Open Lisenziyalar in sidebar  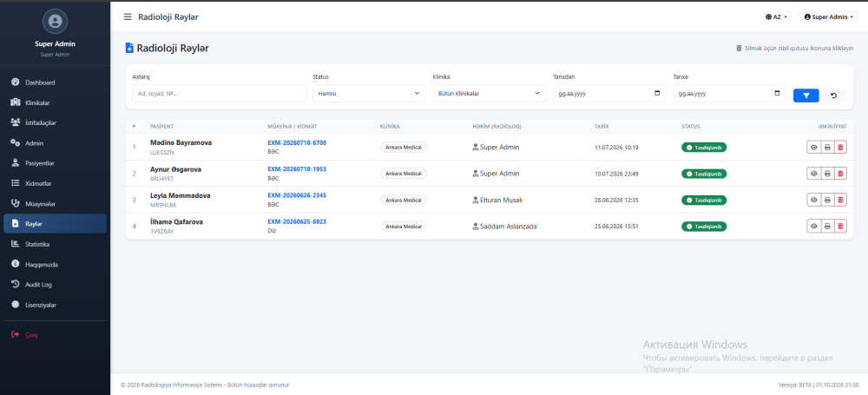55,305
